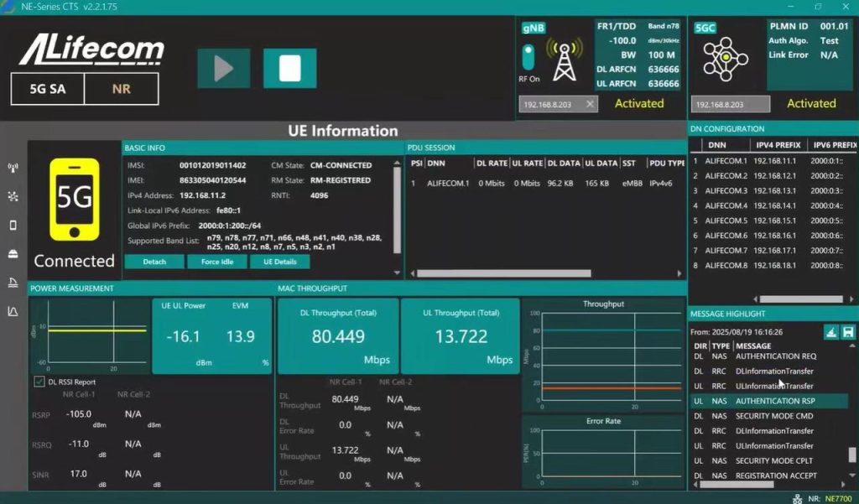Select the NR tab

(x=121, y=89)
